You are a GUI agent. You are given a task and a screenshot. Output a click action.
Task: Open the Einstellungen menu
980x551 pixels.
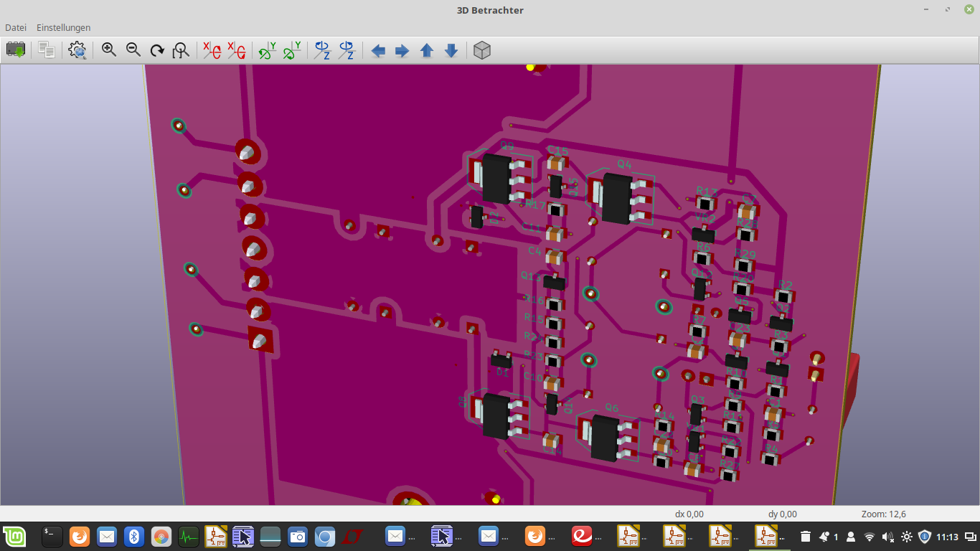pos(63,27)
